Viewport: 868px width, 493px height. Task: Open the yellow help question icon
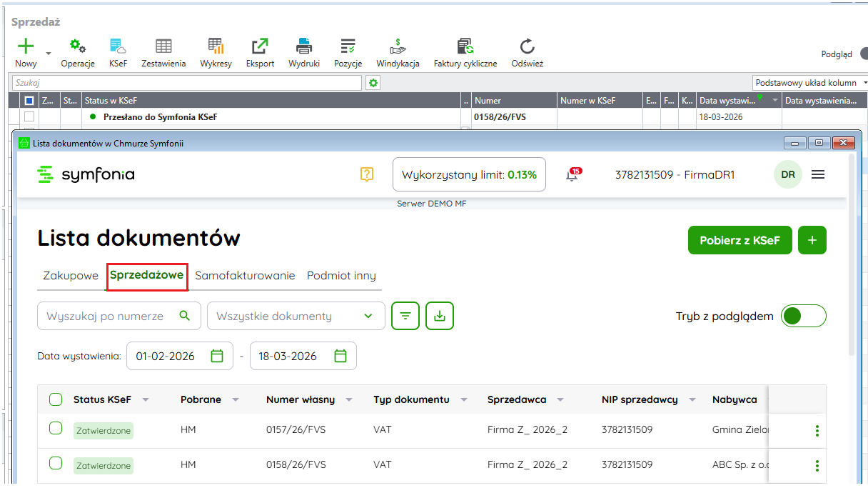pos(367,174)
